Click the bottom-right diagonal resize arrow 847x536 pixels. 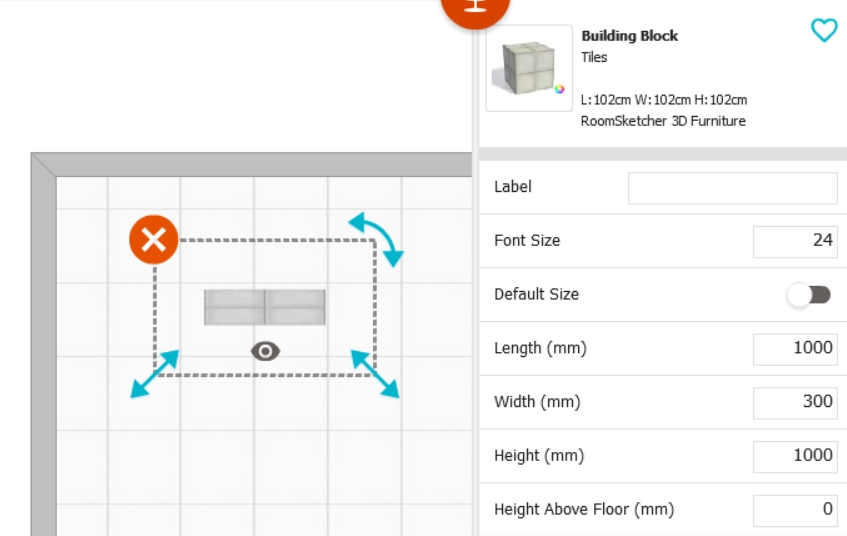pos(375,374)
